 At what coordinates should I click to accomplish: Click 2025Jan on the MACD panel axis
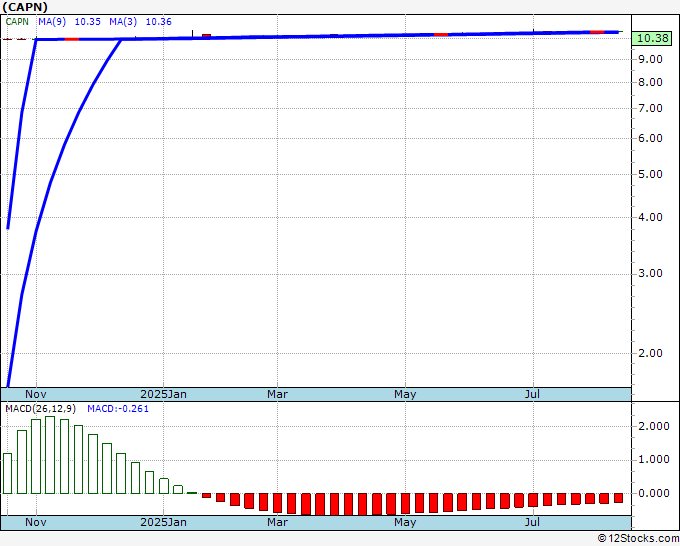click(163, 522)
